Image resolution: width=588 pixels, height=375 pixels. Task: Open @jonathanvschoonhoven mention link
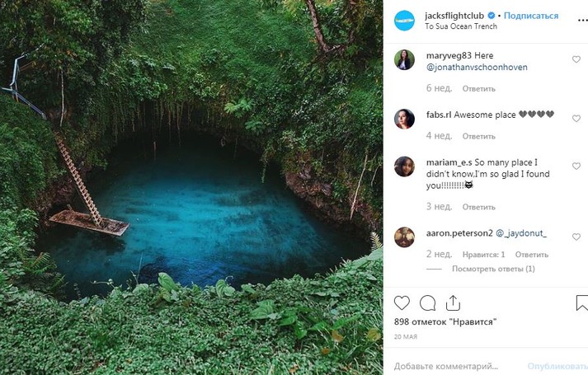click(x=476, y=68)
